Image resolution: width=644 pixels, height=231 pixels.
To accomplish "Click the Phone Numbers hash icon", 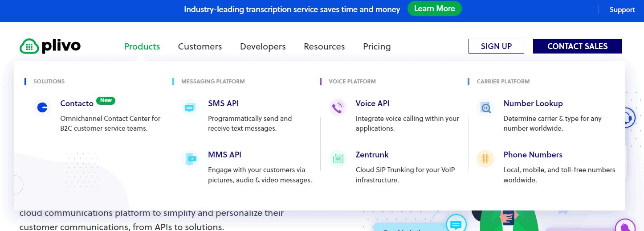I will pos(485,159).
